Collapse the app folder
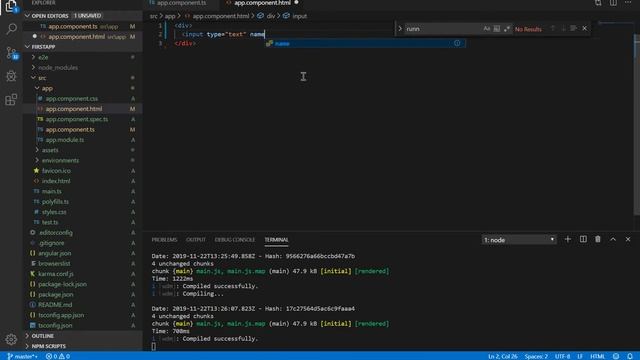The image size is (640, 360). click(47, 88)
